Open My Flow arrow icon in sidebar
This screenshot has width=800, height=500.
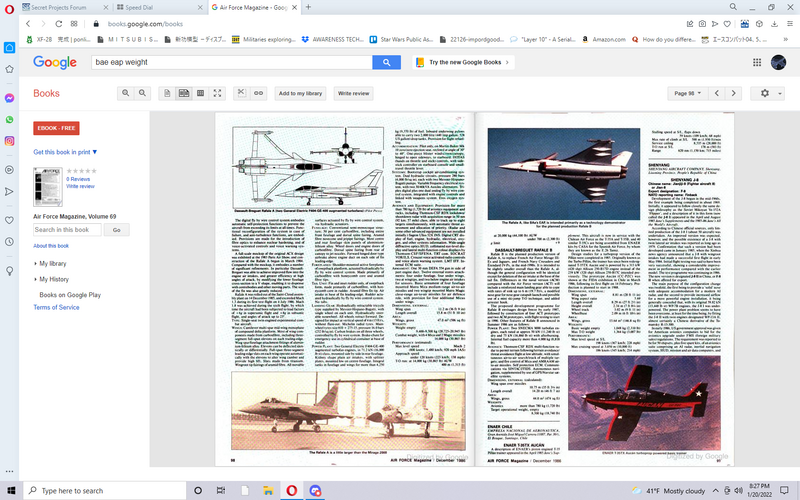pos(9,191)
